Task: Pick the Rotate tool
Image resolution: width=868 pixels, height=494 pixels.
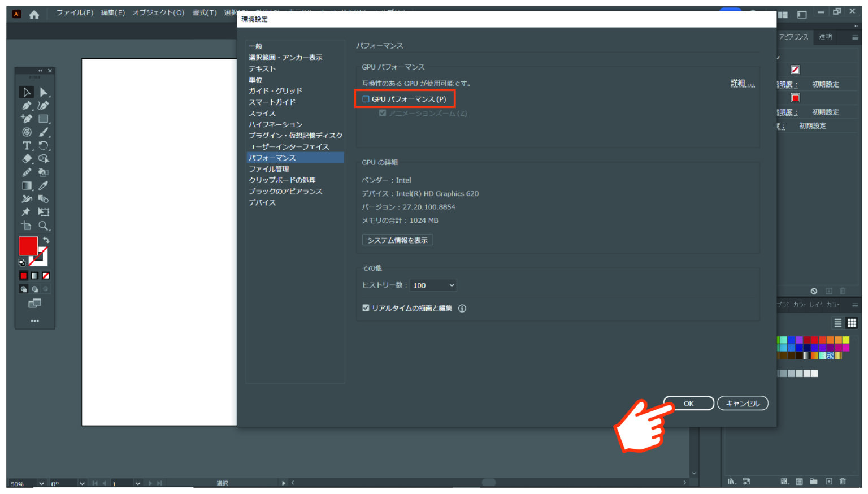Action: pyautogui.click(x=44, y=145)
